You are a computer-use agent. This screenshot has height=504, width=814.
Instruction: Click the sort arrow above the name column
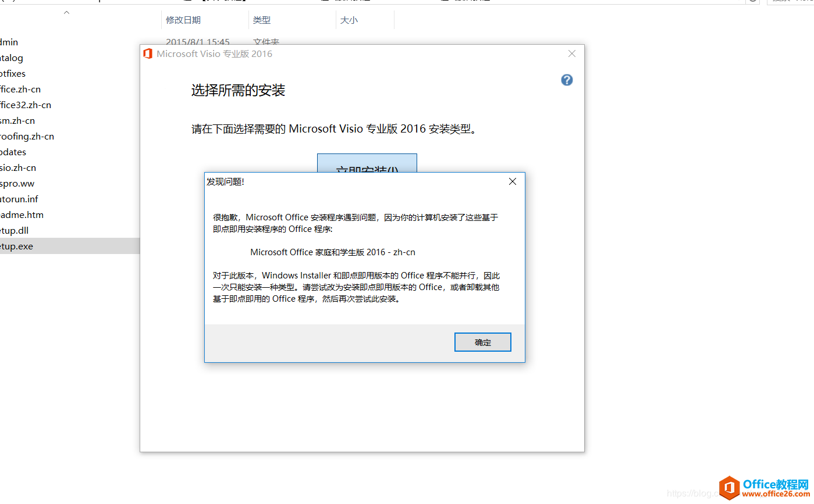(x=66, y=12)
